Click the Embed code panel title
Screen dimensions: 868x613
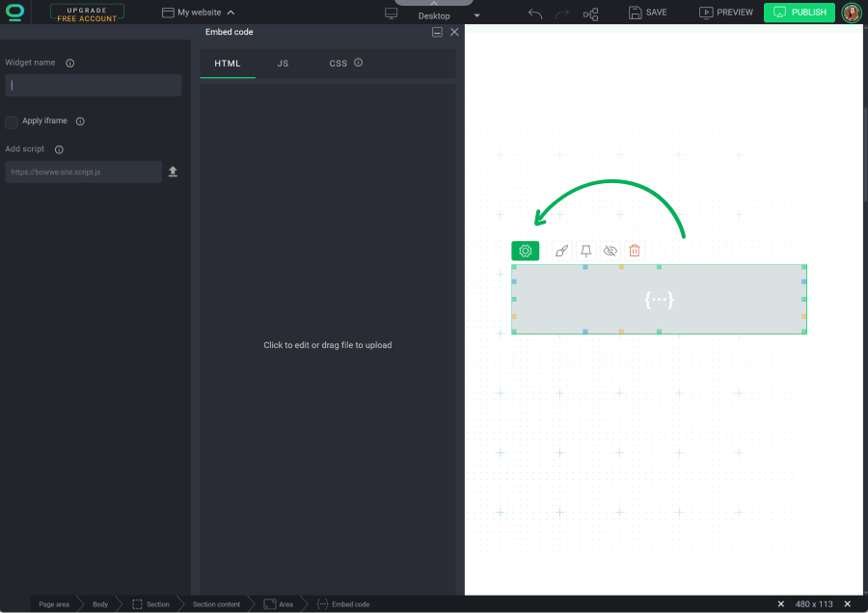click(x=230, y=32)
